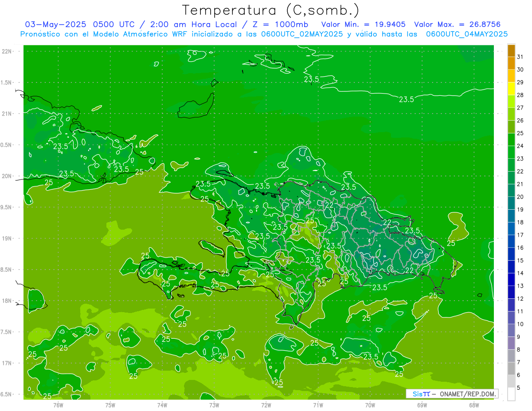Click the white legend swatch below 5

(511, 394)
